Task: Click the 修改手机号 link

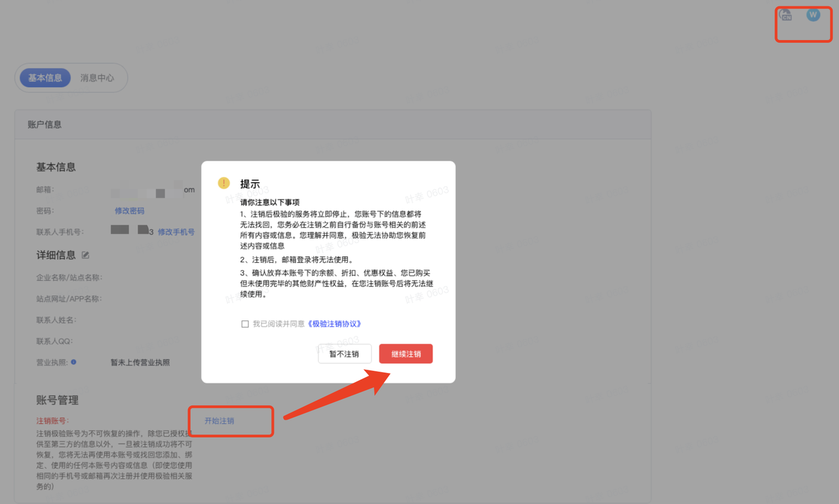Action: (x=175, y=231)
